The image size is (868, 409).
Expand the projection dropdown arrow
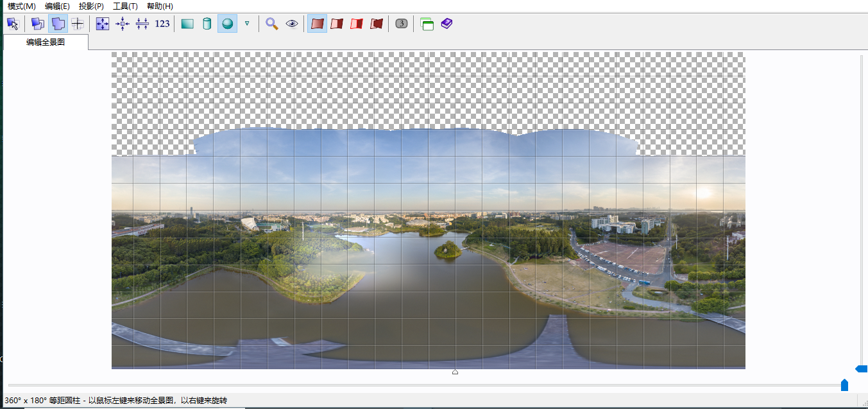point(247,24)
